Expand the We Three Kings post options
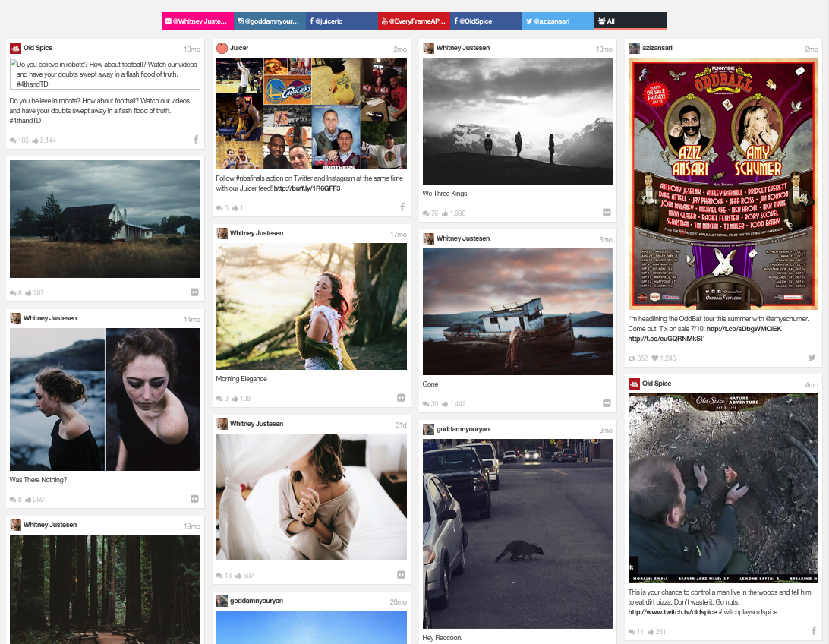The height and width of the screenshot is (644, 829). click(607, 213)
